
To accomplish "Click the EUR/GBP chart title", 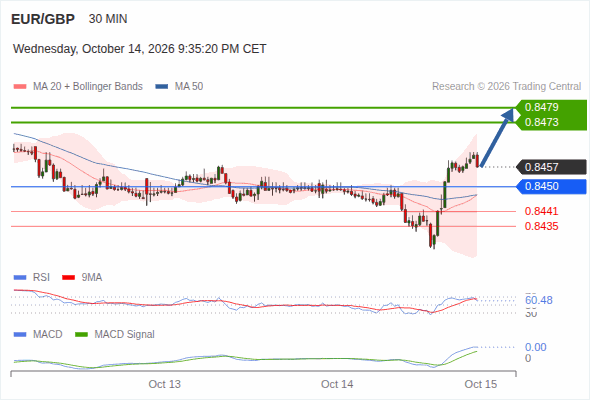I will tap(43, 19).
